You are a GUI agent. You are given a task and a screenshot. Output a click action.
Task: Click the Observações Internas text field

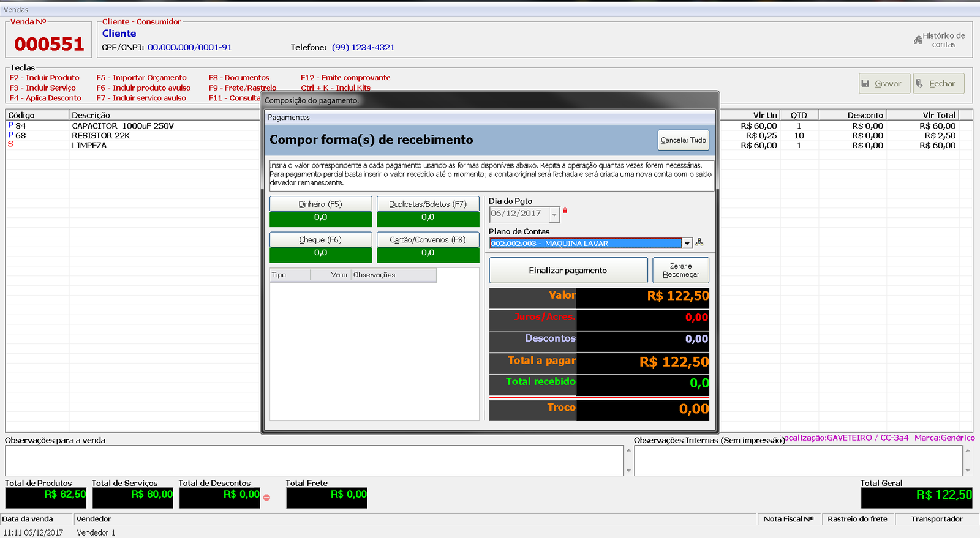797,460
